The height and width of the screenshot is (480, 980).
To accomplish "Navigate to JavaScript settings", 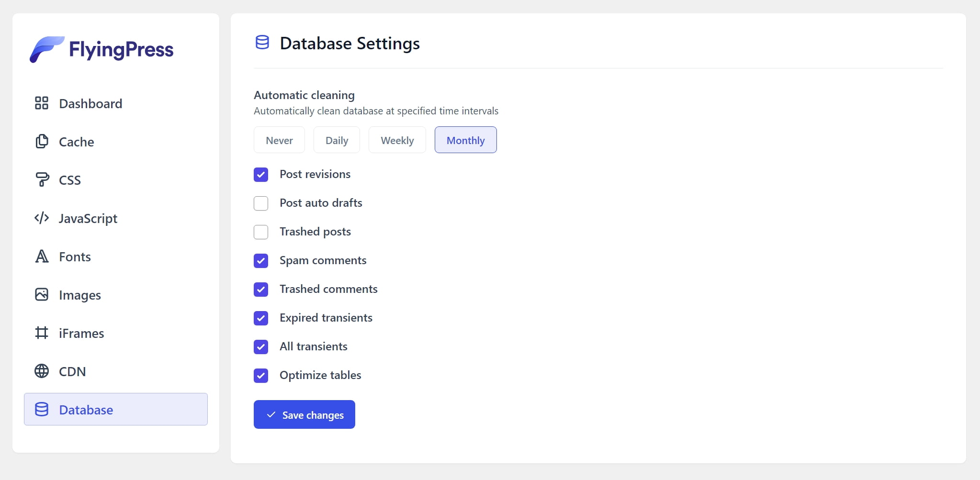I will point(116,218).
